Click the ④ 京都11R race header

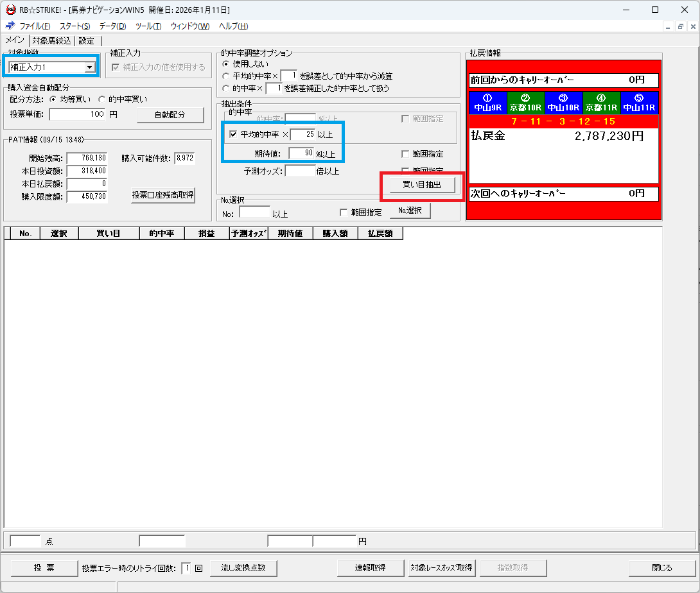(x=601, y=103)
